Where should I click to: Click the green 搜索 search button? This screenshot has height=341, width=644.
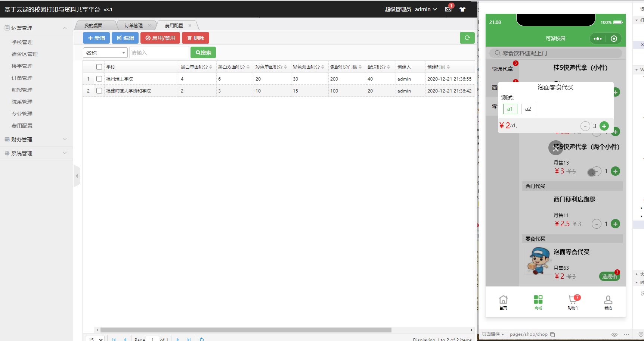coord(203,53)
